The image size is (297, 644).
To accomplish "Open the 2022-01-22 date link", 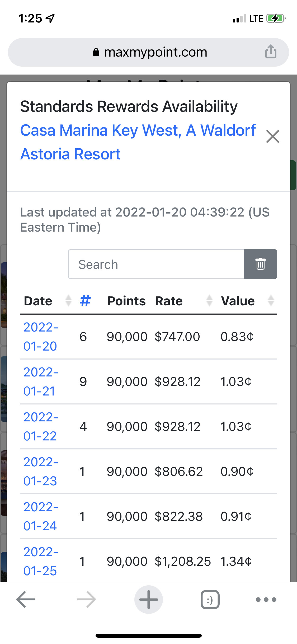I will pyautogui.click(x=40, y=426).
